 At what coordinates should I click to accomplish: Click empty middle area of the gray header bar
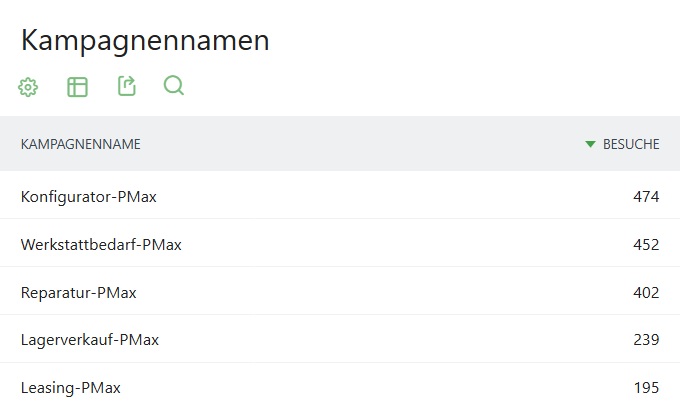point(360,144)
